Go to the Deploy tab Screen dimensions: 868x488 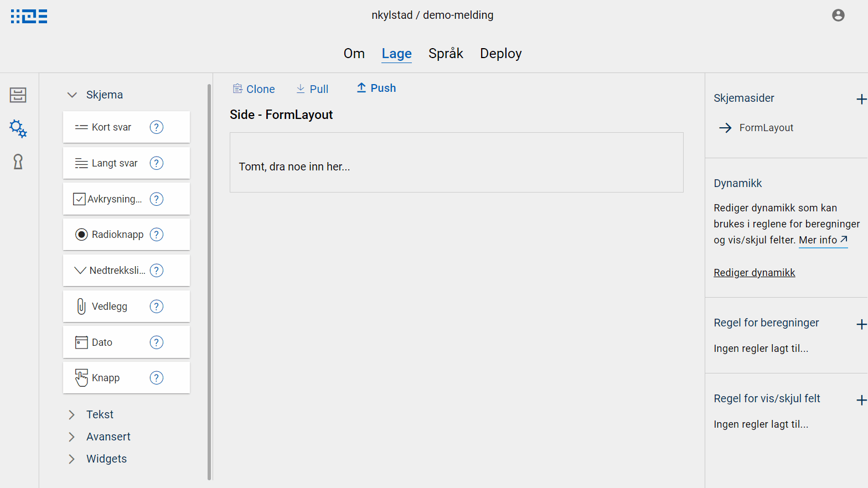(500, 54)
